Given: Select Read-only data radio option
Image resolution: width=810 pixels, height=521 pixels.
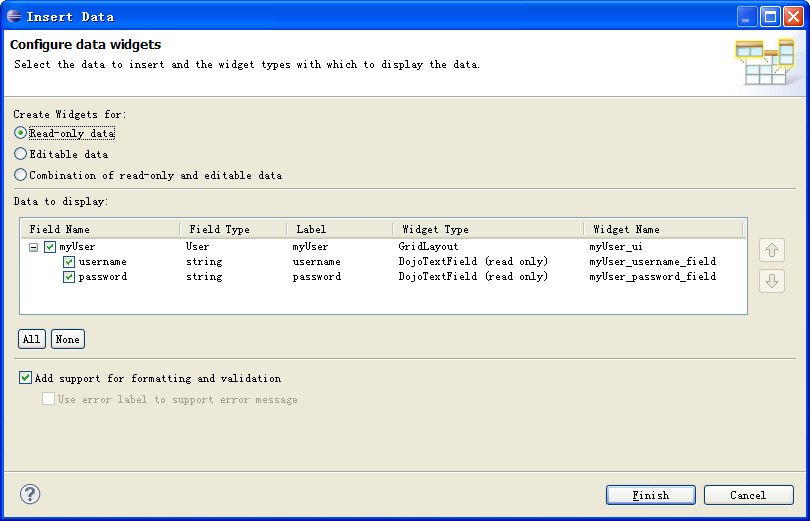Looking at the screenshot, I should [x=20, y=133].
